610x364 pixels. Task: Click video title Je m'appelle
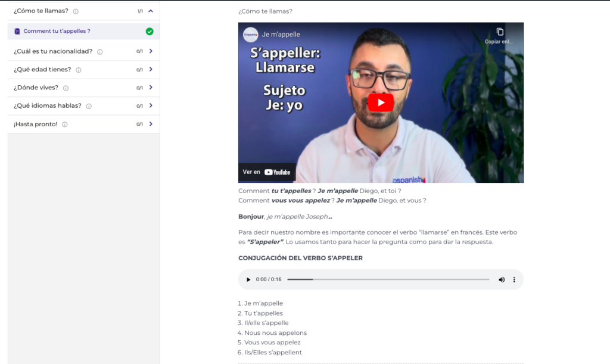(281, 35)
